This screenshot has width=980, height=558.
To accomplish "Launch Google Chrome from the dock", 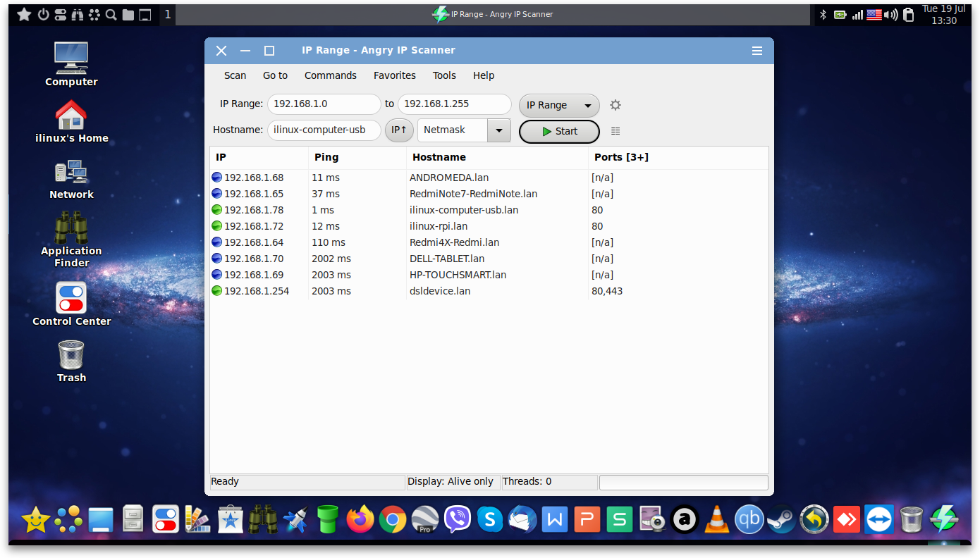I will pyautogui.click(x=393, y=520).
